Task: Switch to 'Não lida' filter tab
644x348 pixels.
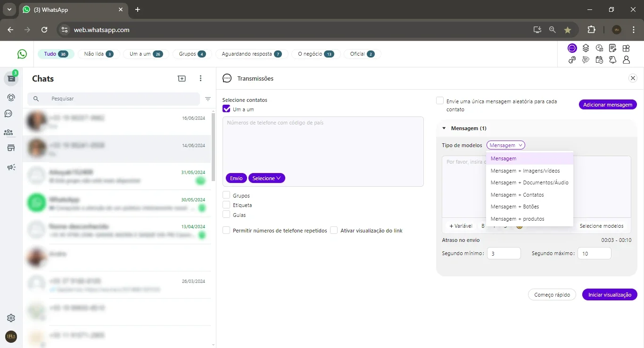Action: coord(99,54)
